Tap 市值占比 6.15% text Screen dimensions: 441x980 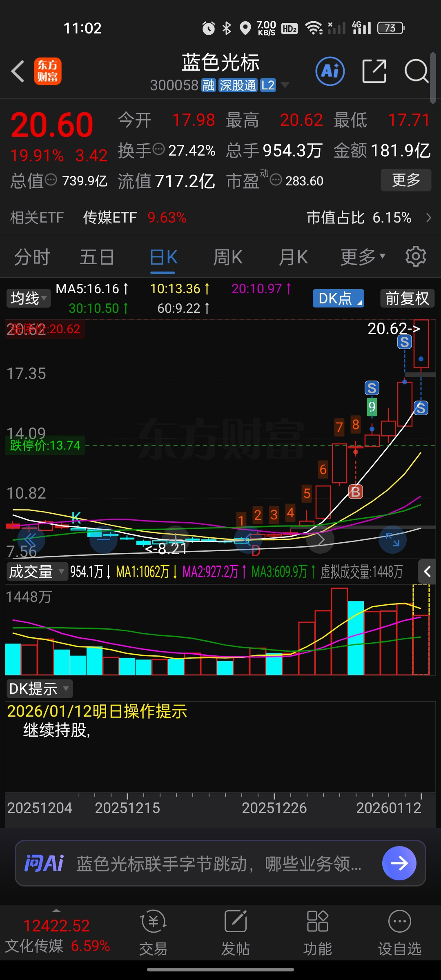(359, 218)
